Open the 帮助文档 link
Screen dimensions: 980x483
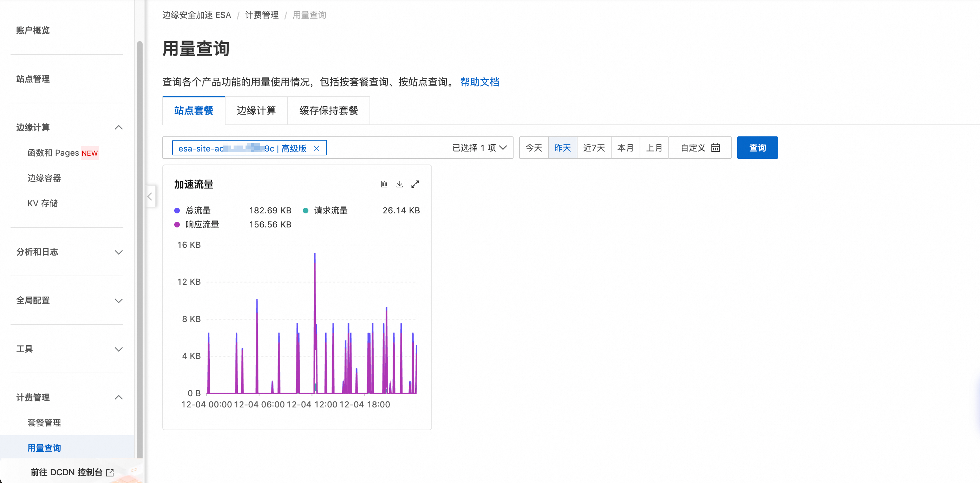coord(479,82)
